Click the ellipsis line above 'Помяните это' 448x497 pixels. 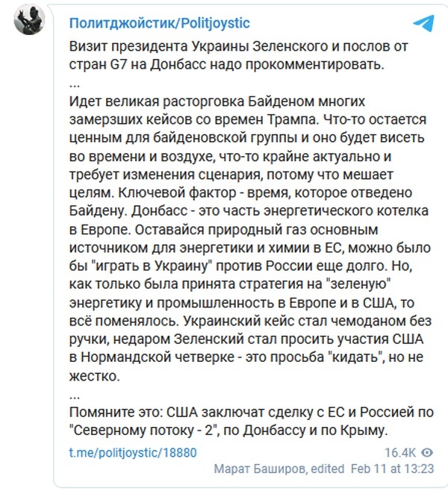[x=75, y=396]
